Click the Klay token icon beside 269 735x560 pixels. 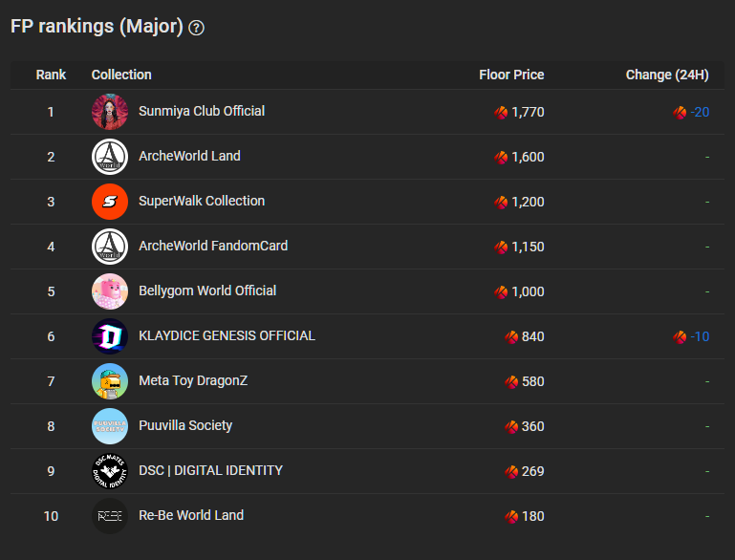[511, 472]
